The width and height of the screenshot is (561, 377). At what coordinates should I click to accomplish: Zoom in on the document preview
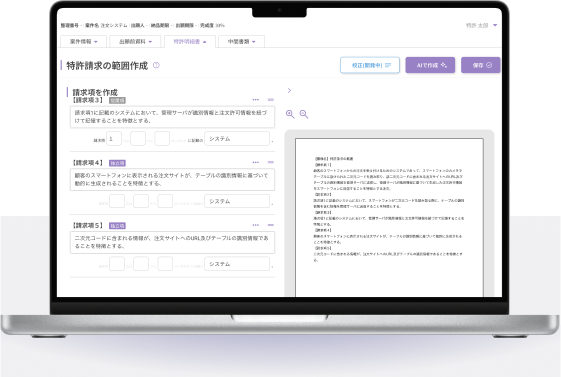[x=290, y=114]
